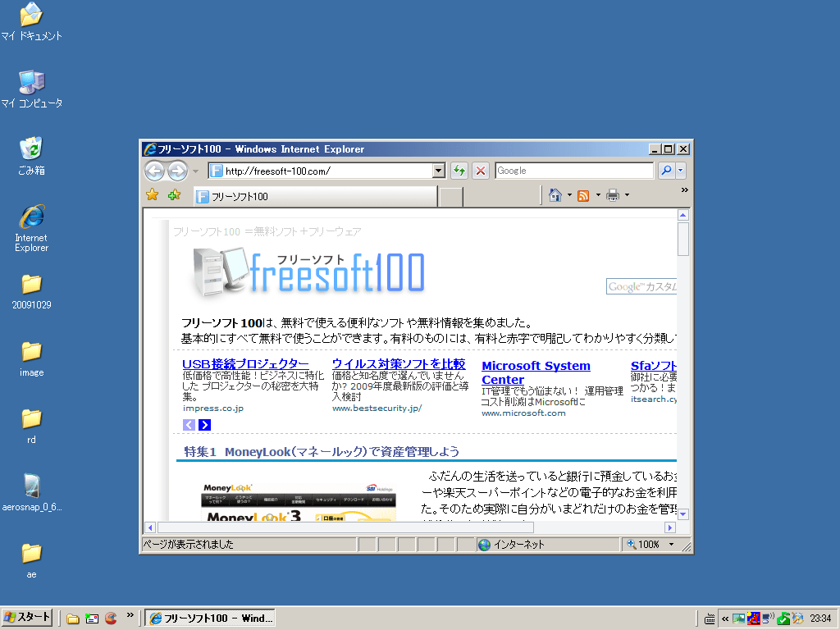Click the Google custom search field on page
The height and width of the screenshot is (630, 840).
pos(641,286)
